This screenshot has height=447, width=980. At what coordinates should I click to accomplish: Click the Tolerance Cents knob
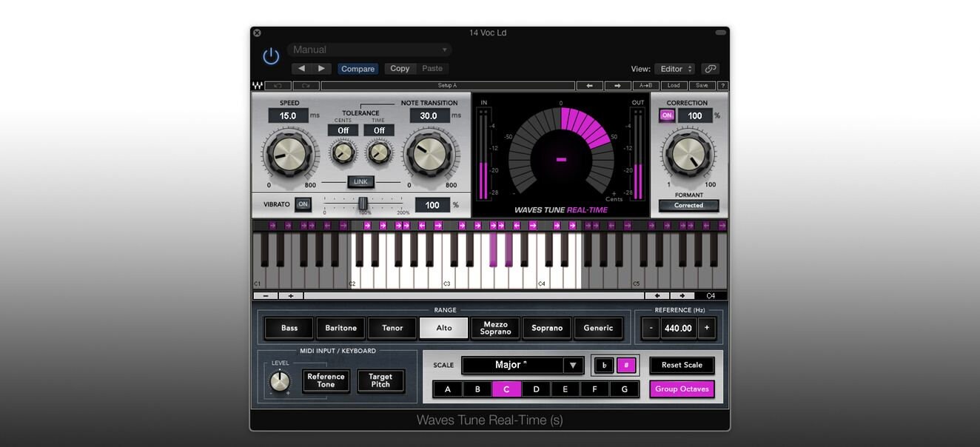(x=343, y=152)
